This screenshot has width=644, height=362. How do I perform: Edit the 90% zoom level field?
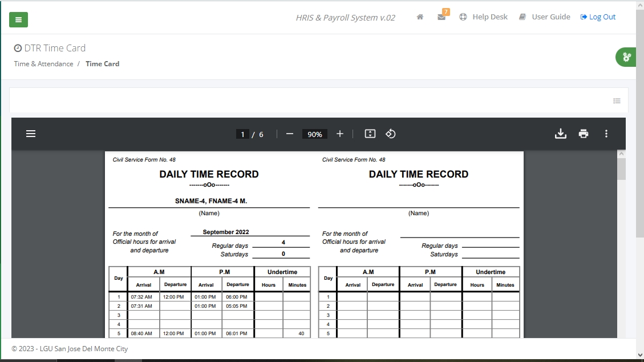(315, 134)
